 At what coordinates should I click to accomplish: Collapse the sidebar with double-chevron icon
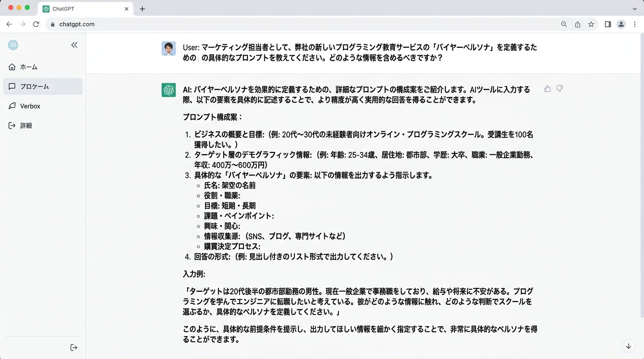pyautogui.click(x=74, y=45)
